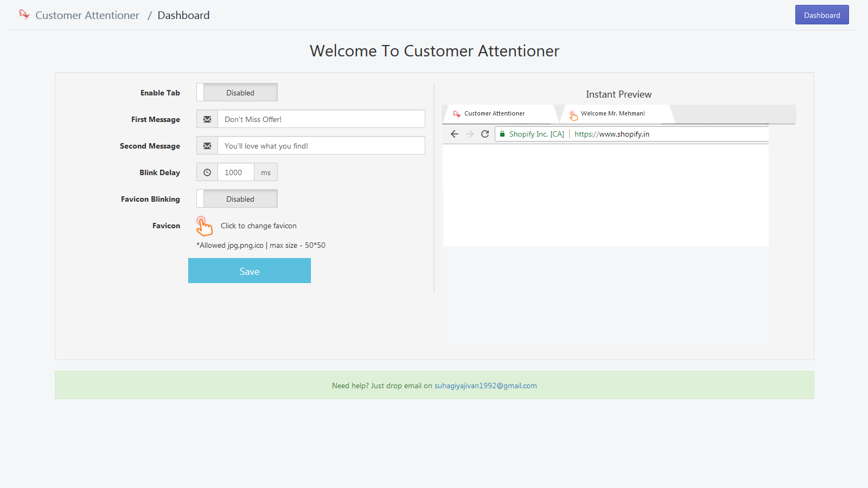Focus the Blink Delay value field

(x=235, y=172)
